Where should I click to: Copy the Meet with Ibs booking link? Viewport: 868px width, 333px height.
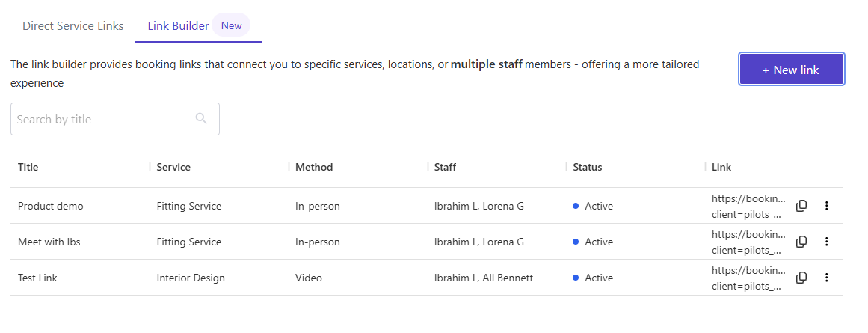tap(801, 242)
